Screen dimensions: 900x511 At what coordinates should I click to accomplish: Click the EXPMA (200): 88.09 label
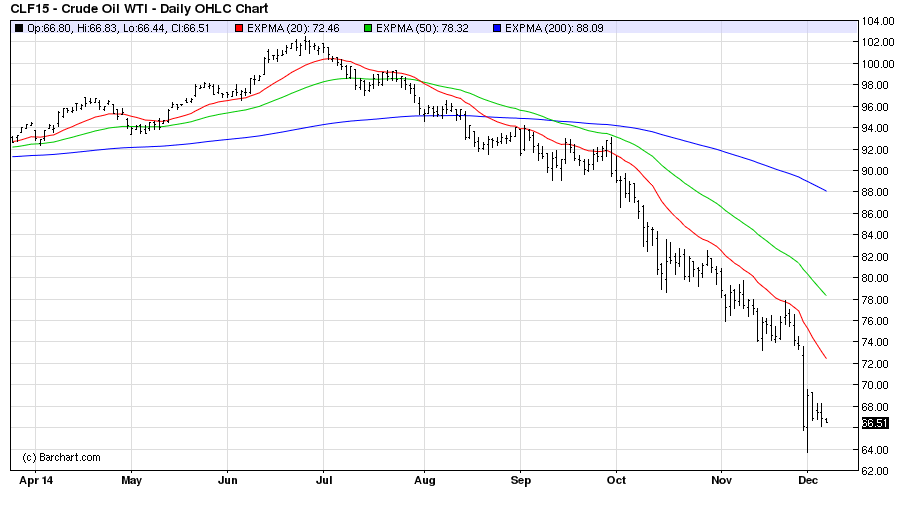554,28
